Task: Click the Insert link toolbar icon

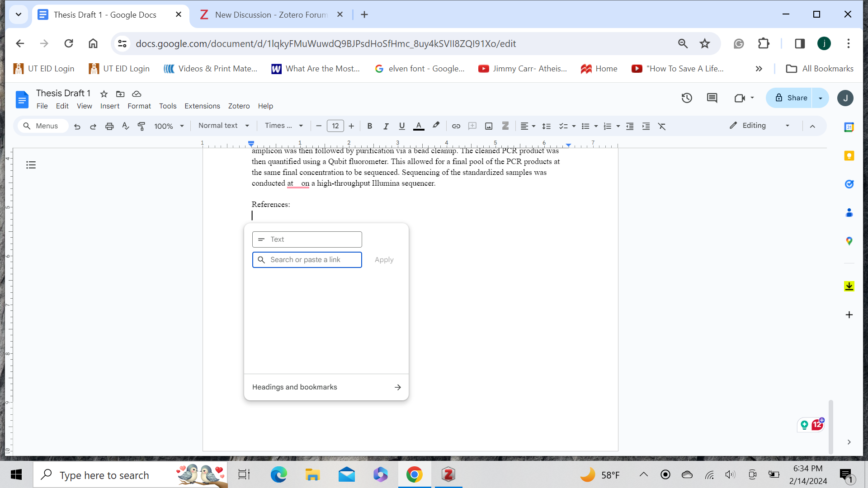Action: click(456, 126)
